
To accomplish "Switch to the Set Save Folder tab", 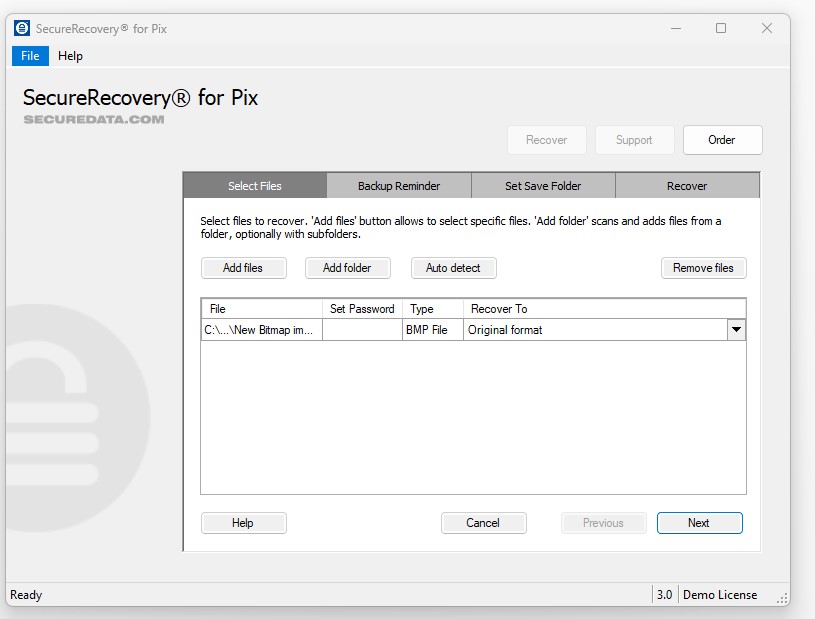I will [x=543, y=186].
